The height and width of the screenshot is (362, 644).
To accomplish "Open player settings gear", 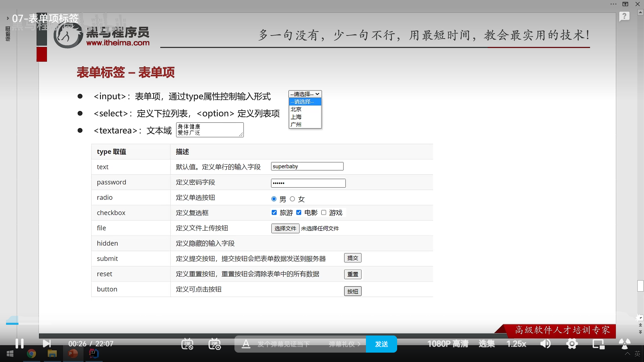I will tap(572, 344).
